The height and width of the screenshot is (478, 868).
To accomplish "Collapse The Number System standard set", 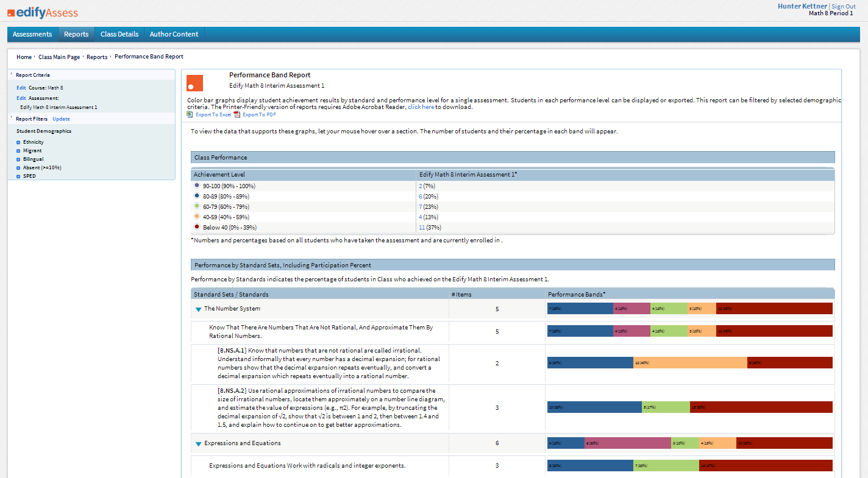I will tap(198, 309).
